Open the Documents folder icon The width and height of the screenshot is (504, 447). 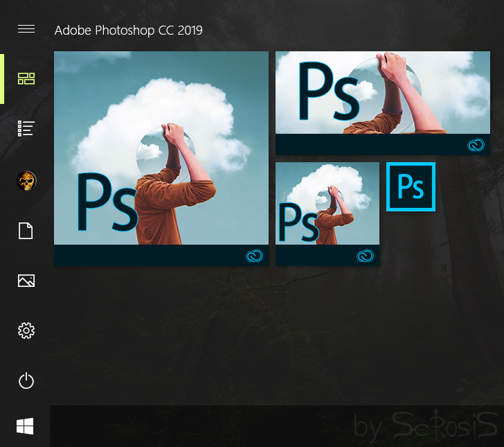pyautogui.click(x=26, y=231)
